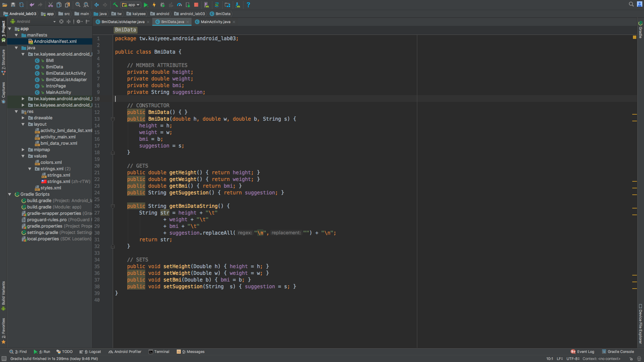Viewport: 644px width, 362px height.
Task: Open the Android project view dropdown
Action: click(33, 21)
